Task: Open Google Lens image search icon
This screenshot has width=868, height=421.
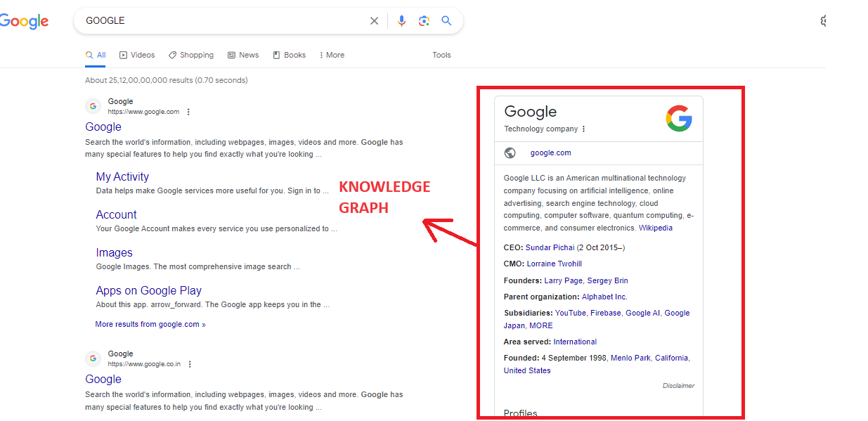Action: click(x=424, y=21)
